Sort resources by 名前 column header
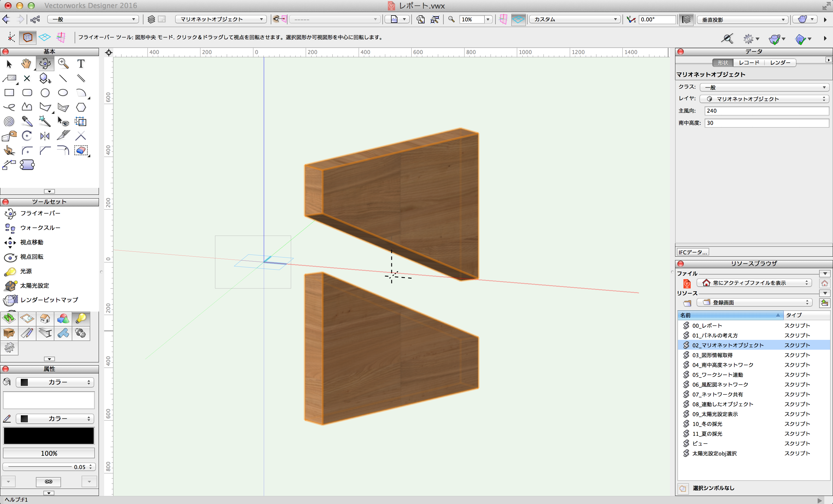 [x=730, y=315]
